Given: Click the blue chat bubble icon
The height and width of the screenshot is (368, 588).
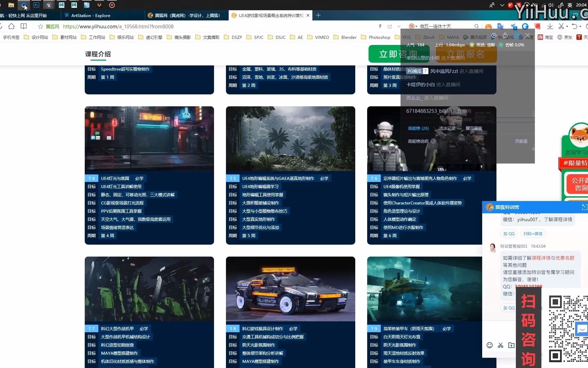Looking at the screenshot, I should (x=582, y=329).
